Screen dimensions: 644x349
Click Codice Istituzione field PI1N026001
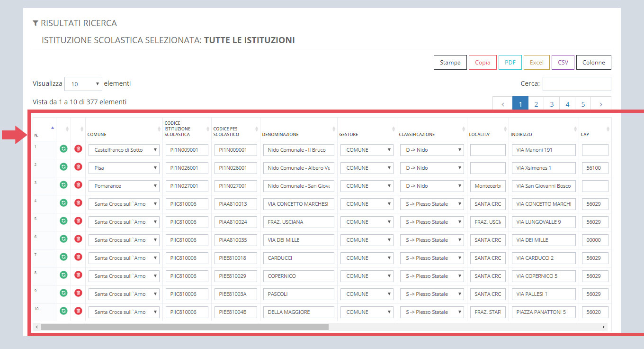[187, 168]
